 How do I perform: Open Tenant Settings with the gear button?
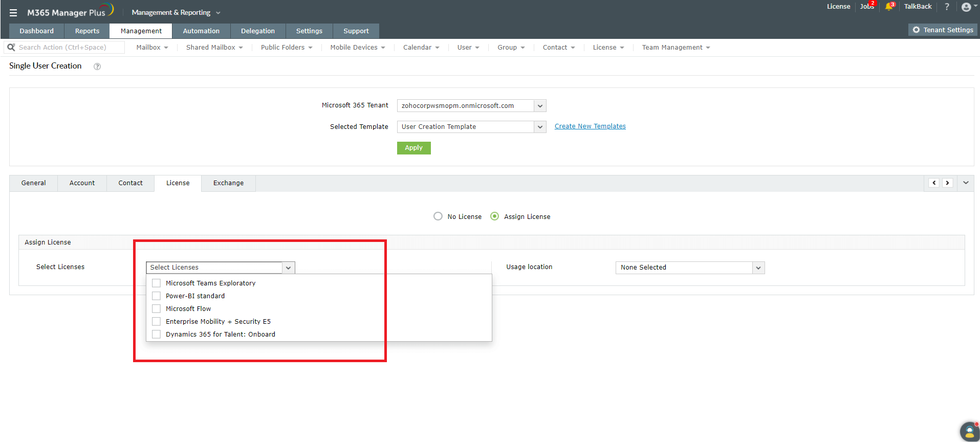(x=943, y=30)
